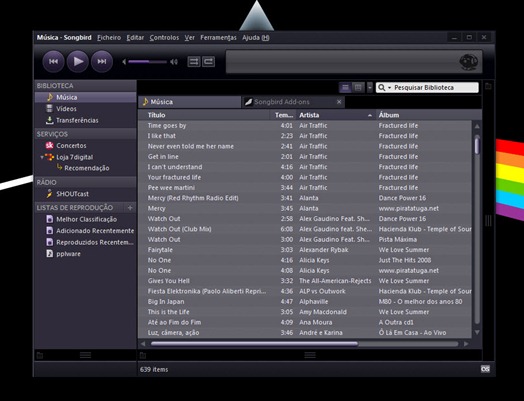Toggle shuffle mode button

click(x=194, y=61)
